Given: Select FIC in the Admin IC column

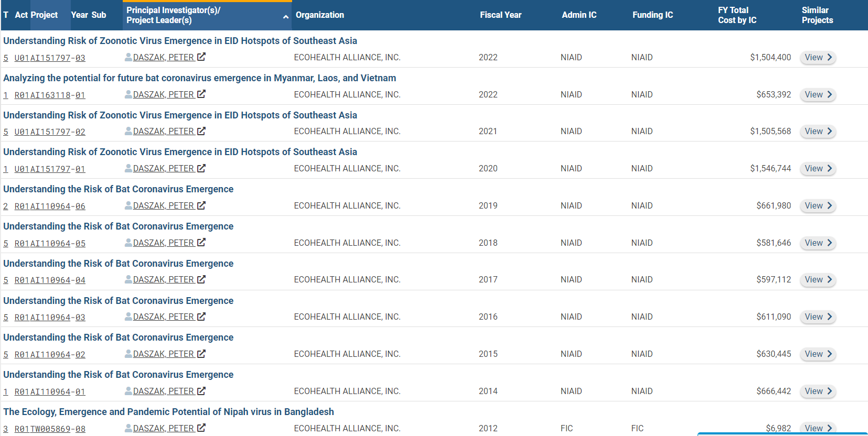Looking at the screenshot, I should pyautogui.click(x=566, y=428).
